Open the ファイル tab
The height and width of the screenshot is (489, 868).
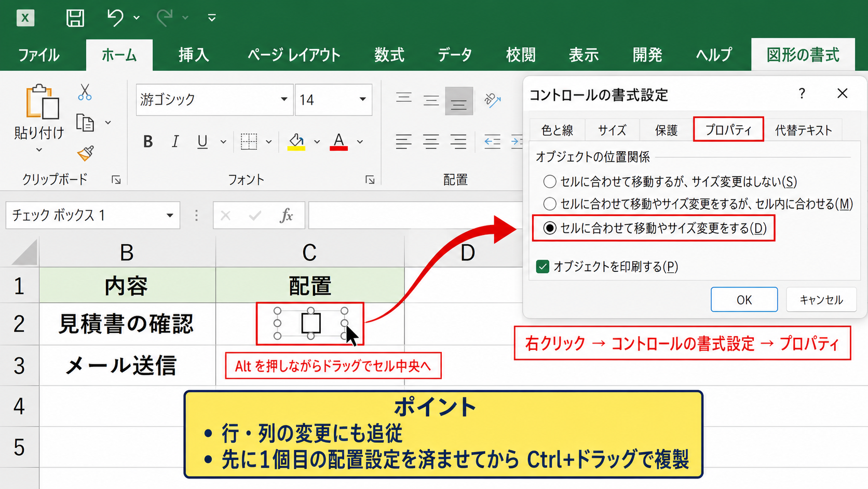pyautogui.click(x=39, y=55)
